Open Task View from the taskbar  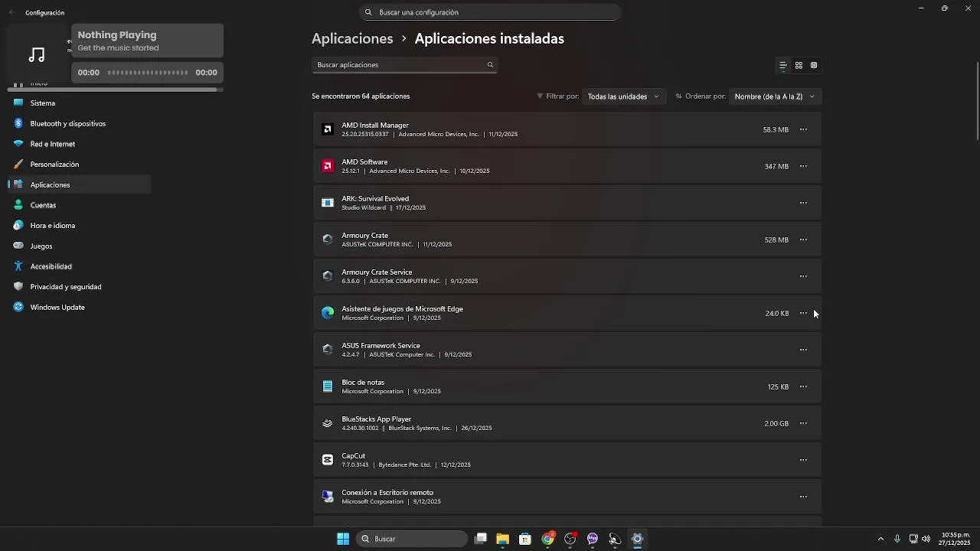[480, 539]
